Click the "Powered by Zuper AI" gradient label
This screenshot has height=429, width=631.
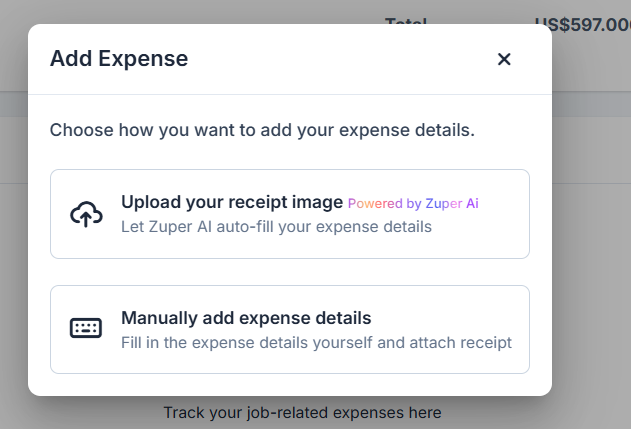point(413,203)
